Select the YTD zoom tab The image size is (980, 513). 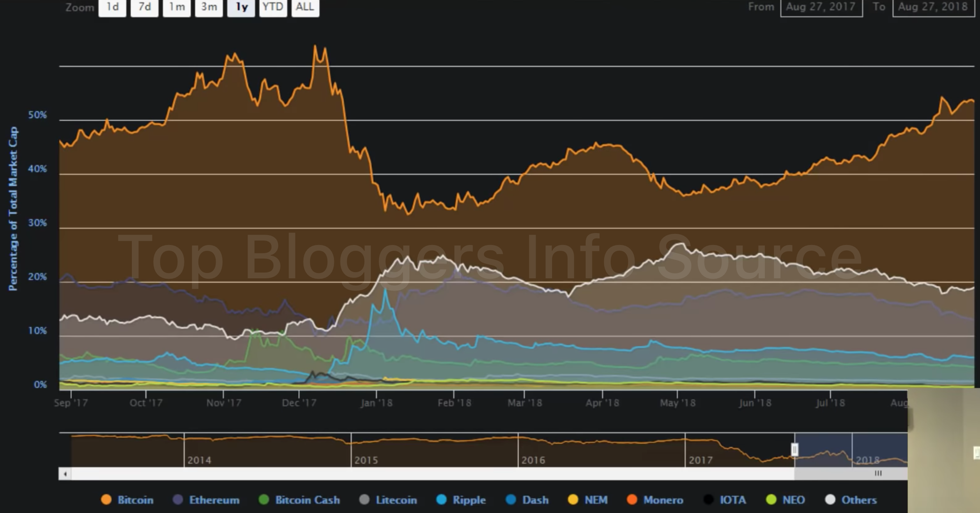273,7
